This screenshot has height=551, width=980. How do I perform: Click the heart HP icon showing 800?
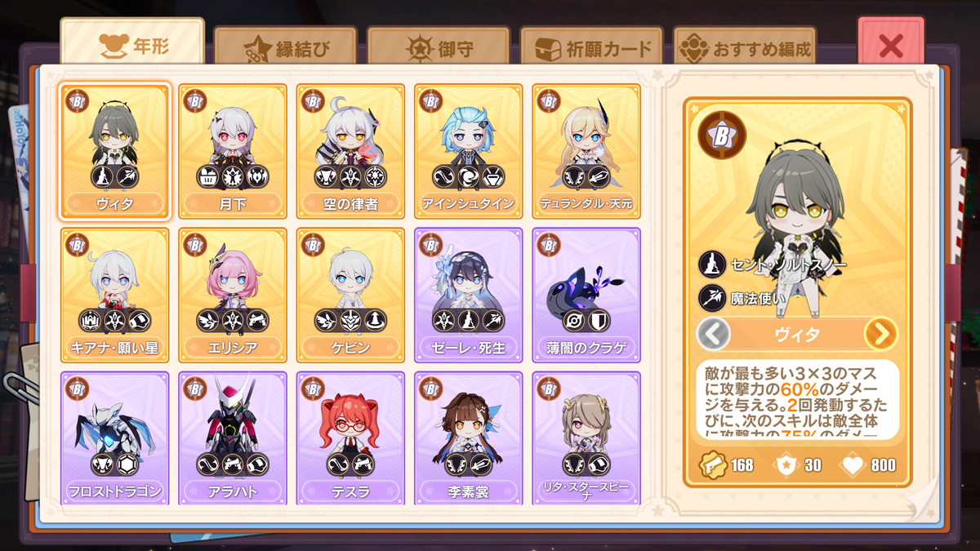[851, 465]
